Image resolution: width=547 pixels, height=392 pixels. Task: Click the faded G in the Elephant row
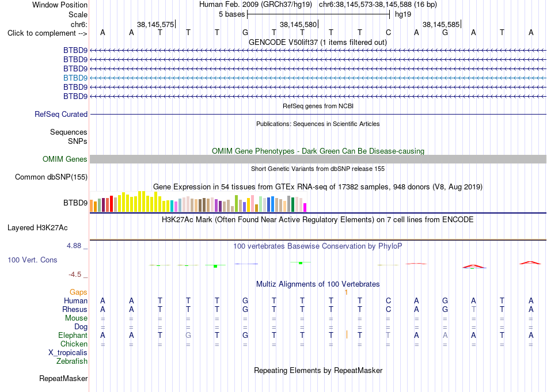pos(188,335)
